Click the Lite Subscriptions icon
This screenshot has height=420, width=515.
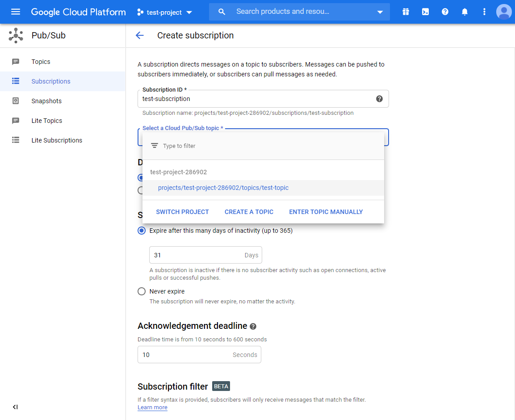(16, 140)
